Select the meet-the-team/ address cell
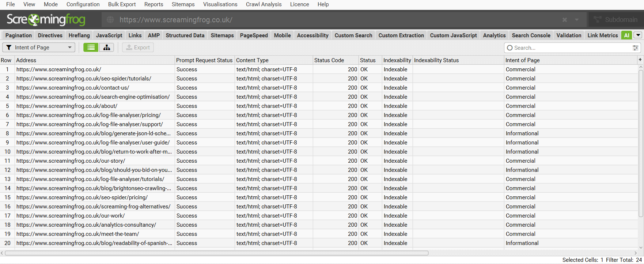 click(x=95, y=234)
